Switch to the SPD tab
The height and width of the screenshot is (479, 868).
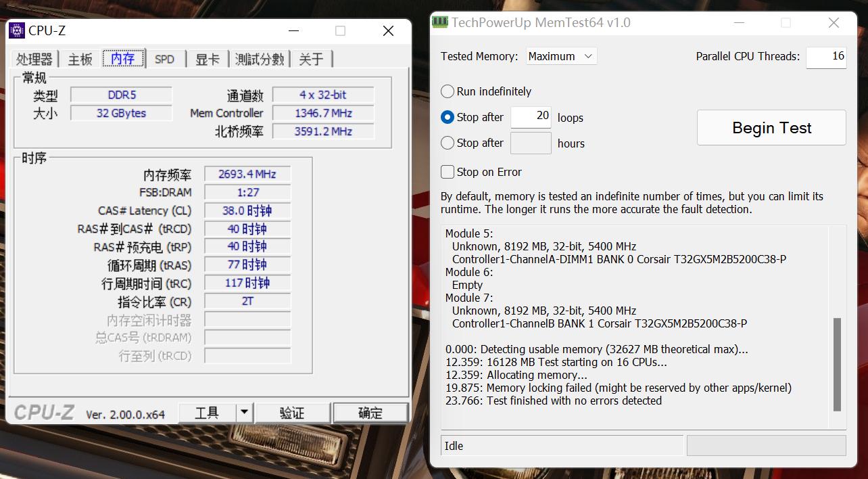(165, 59)
